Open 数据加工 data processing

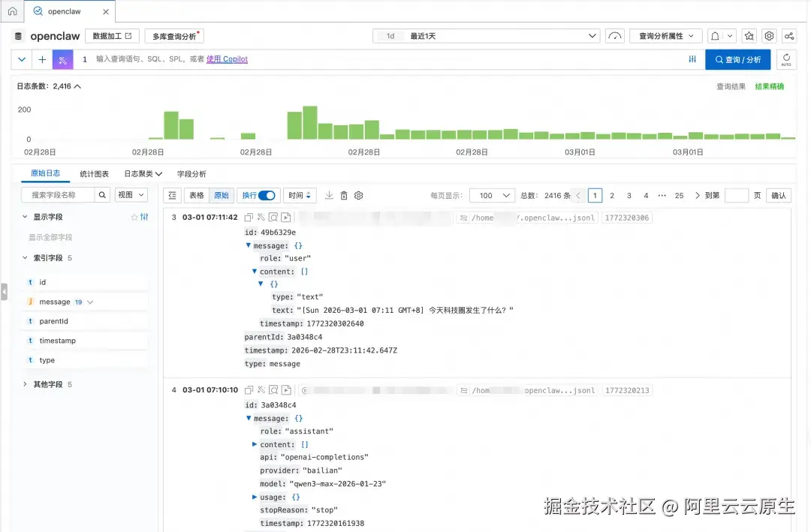tap(112, 36)
